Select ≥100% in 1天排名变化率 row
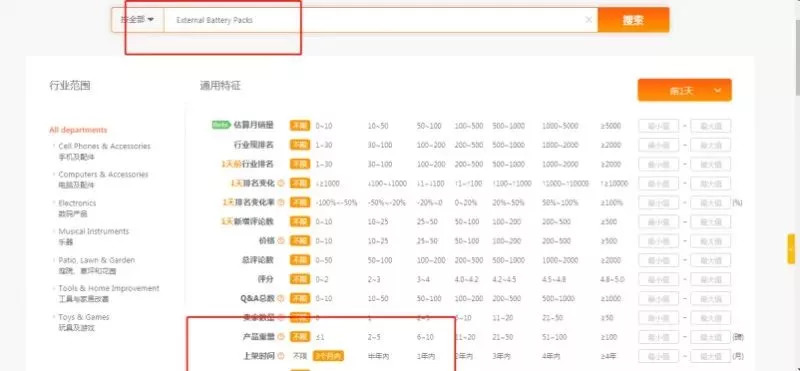The image size is (800, 371). (x=611, y=203)
